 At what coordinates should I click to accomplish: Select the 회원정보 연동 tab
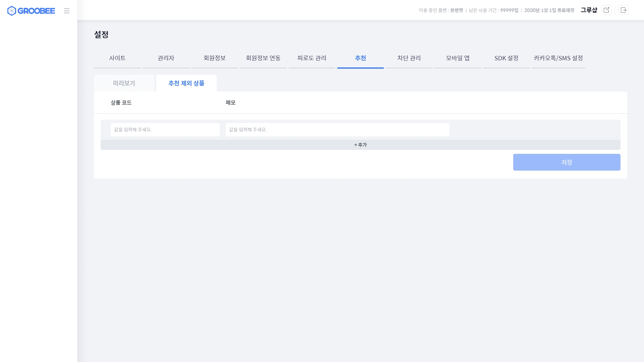point(263,58)
